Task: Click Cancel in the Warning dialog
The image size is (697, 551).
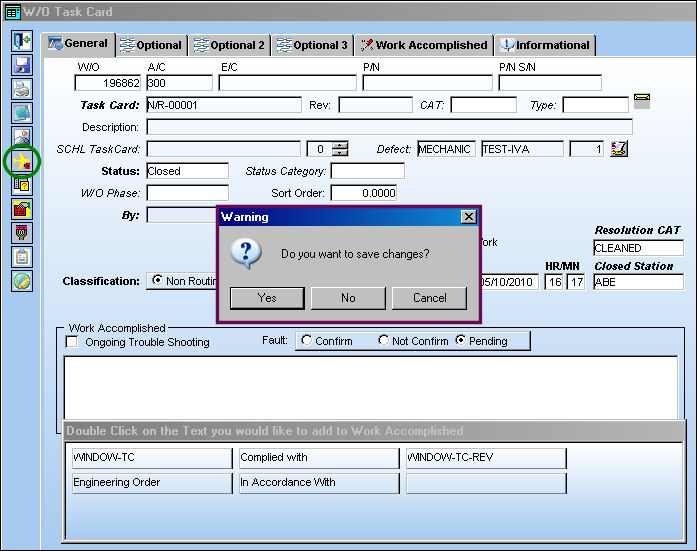Action: 429,298
